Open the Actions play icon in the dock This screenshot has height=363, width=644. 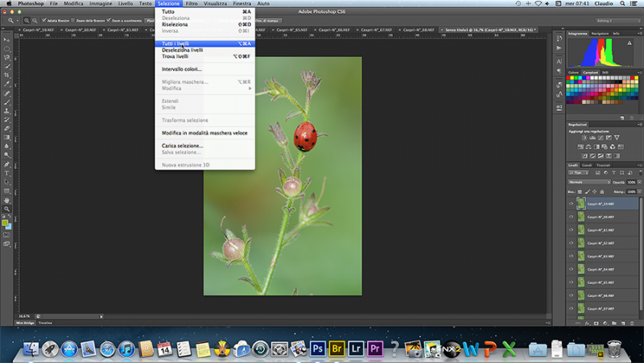pyautogui.click(x=559, y=48)
